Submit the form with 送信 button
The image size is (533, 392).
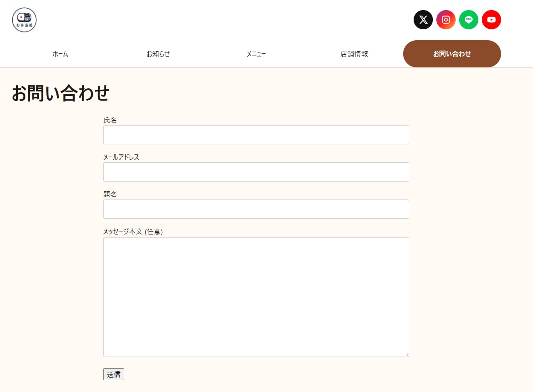pyautogui.click(x=114, y=374)
